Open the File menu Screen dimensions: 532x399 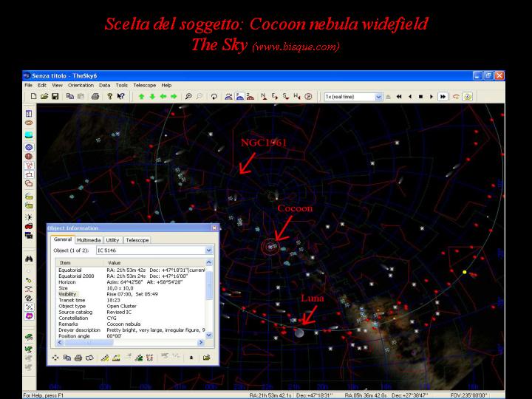tap(29, 85)
